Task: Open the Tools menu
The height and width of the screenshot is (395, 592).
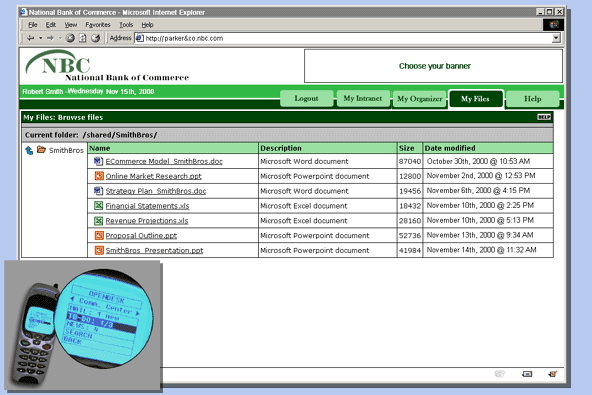Action: 126,25
